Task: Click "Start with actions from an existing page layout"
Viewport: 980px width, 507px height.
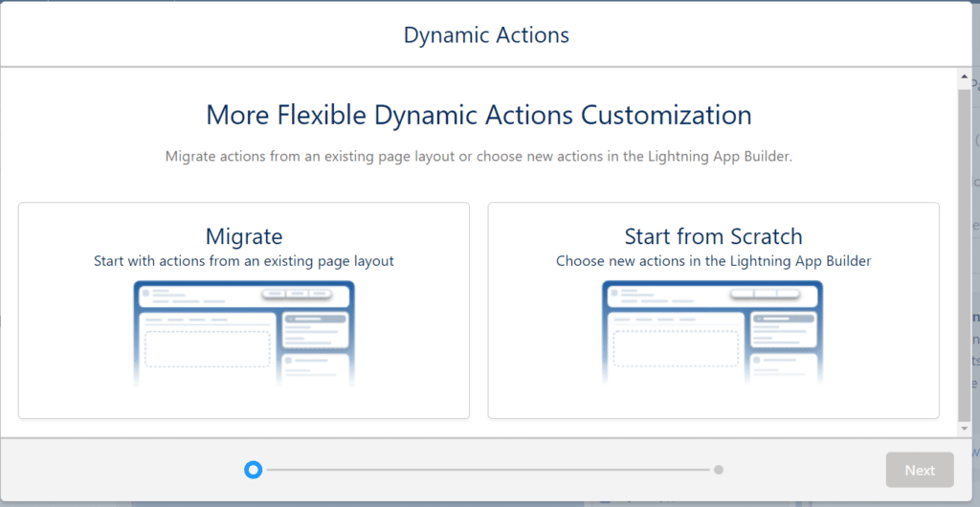Action: [x=244, y=260]
